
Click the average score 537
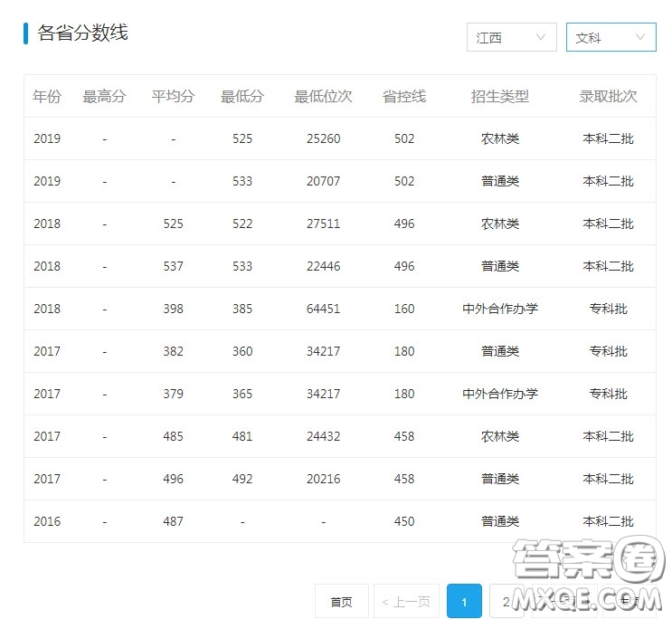click(173, 266)
